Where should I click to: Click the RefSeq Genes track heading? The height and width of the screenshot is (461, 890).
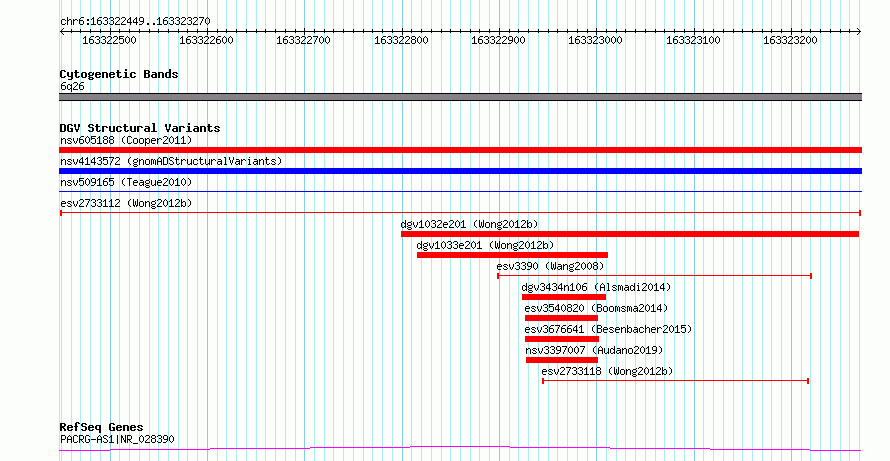coord(101,427)
